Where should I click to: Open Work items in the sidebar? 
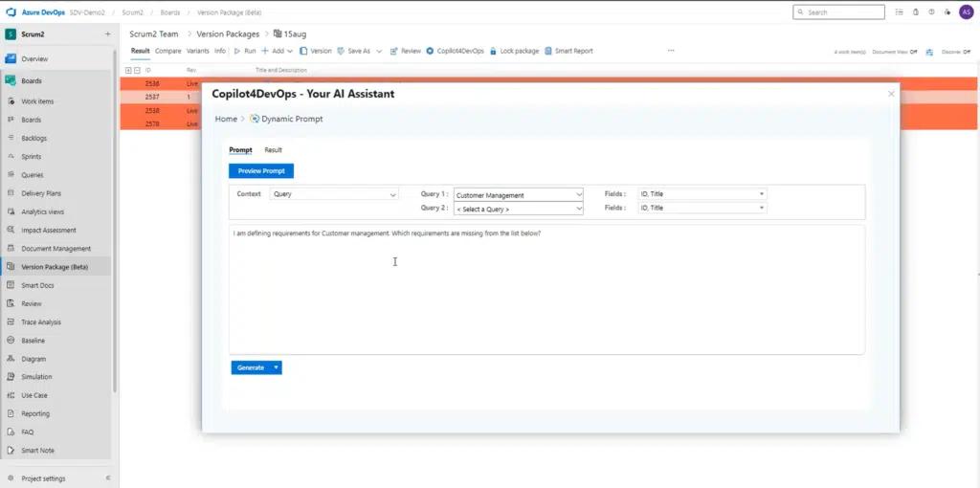[37, 101]
